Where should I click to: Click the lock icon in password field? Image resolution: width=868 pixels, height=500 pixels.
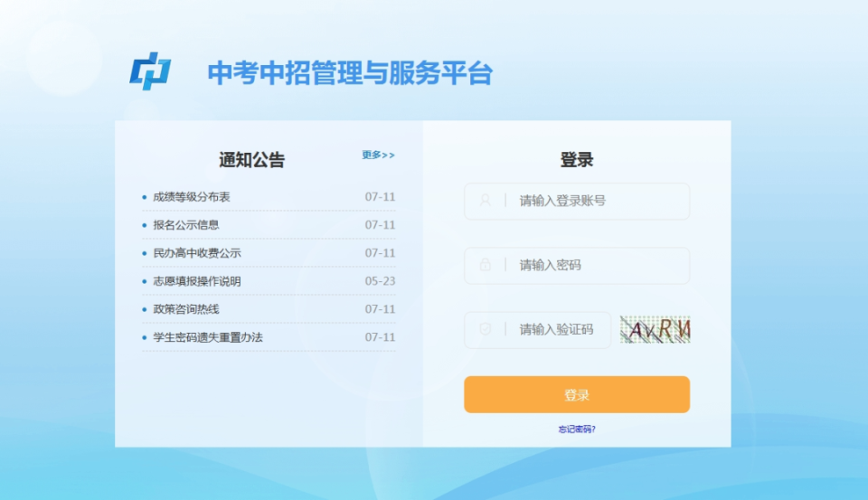[x=485, y=265]
